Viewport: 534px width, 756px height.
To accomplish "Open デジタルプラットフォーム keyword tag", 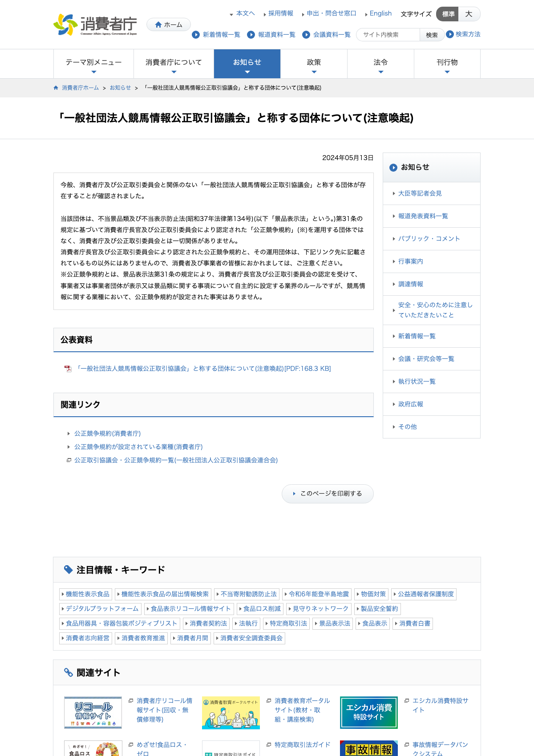I will (x=101, y=609).
